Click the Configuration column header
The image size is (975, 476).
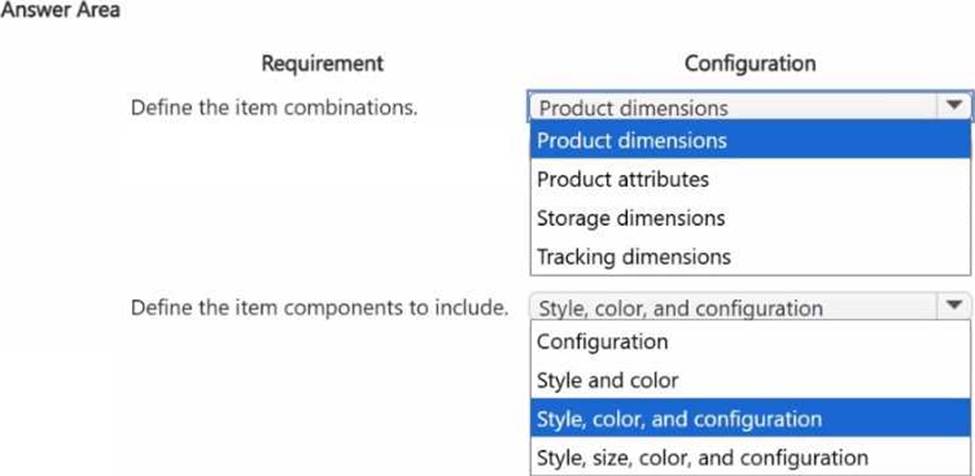tap(750, 64)
